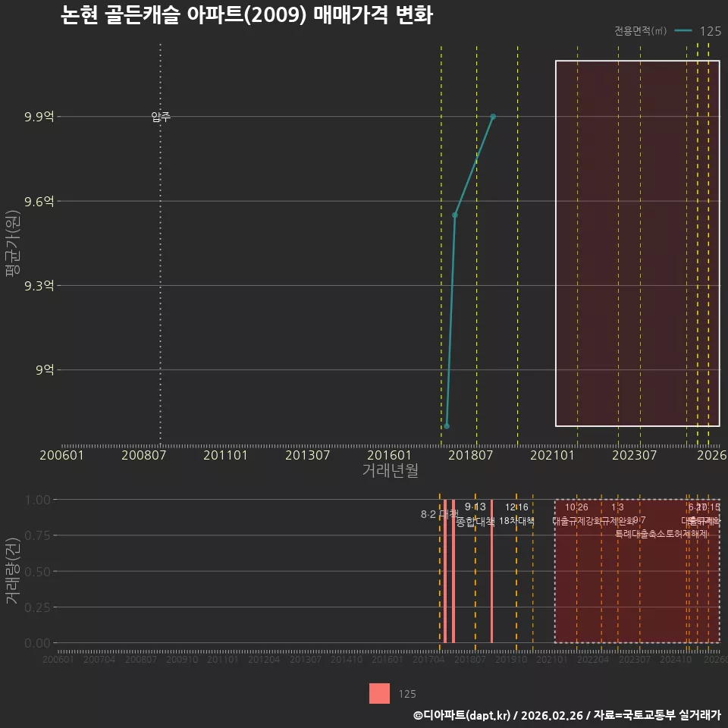Click the 거래량(건) y-axis title
Screen dimensions: 728x728
click(13, 570)
